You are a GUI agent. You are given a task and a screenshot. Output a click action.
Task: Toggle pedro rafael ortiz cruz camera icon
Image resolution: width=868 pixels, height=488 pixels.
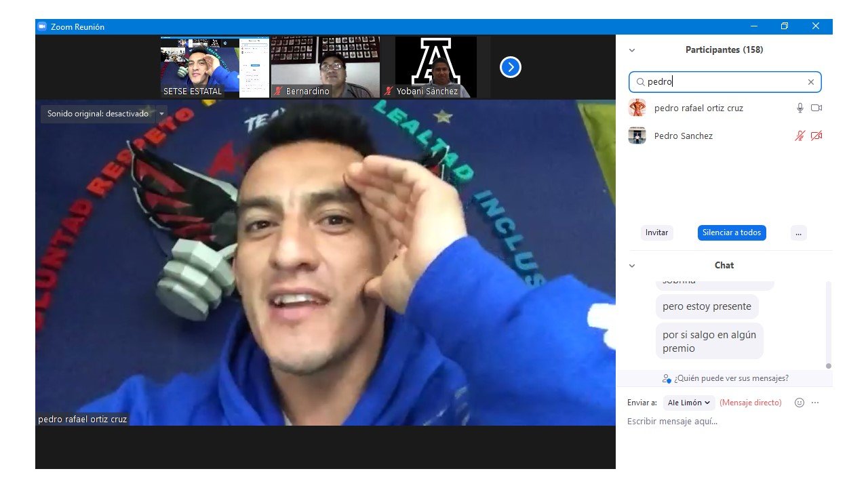point(816,108)
